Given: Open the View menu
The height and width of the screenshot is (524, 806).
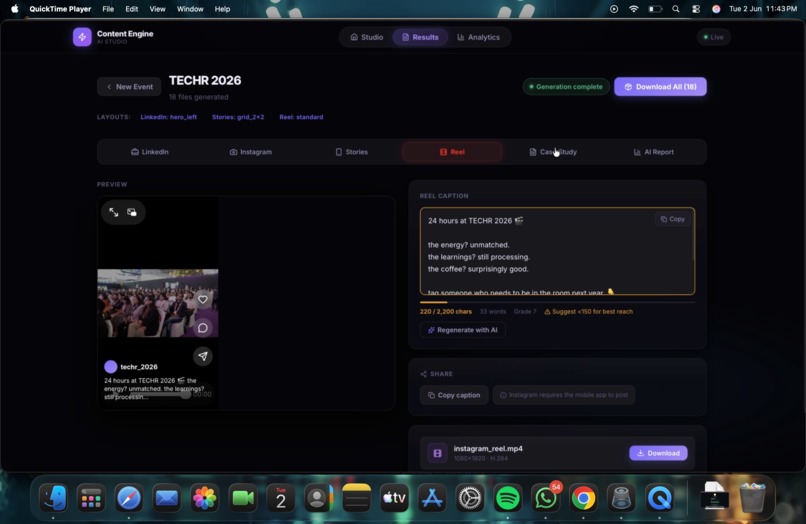Looking at the screenshot, I should [x=157, y=9].
